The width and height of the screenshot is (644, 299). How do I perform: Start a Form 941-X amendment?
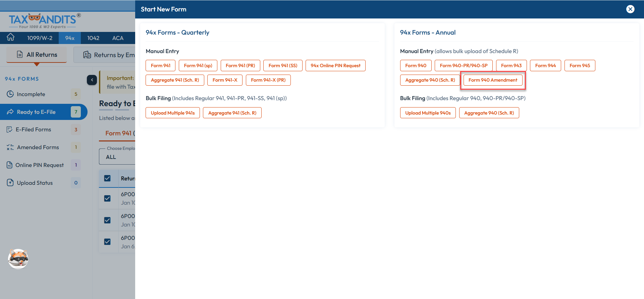click(225, 80)
